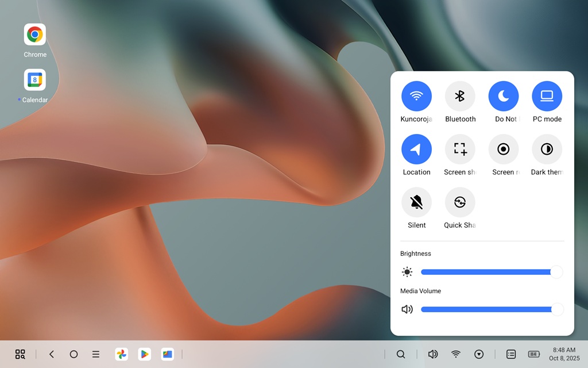Screen dimensions: 588x368
Task: Open Google Calendar from the desktop
Action: tap(34, 79)
